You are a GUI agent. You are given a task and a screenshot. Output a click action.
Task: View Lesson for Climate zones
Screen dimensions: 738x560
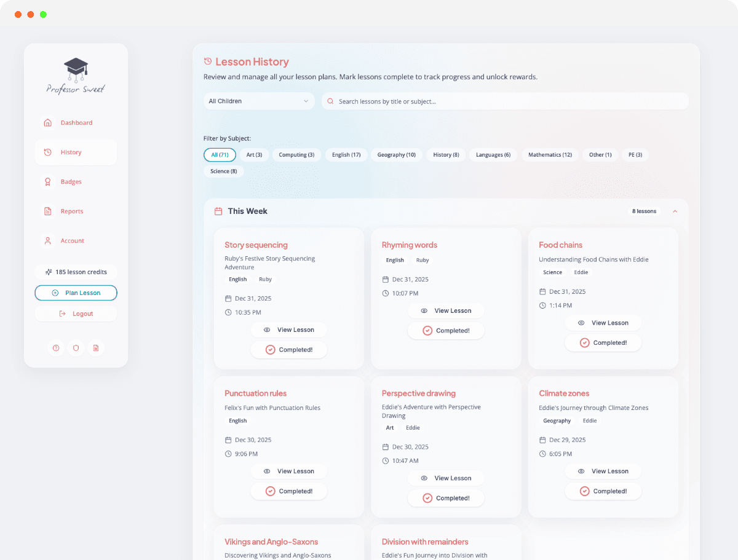[603, 471]
